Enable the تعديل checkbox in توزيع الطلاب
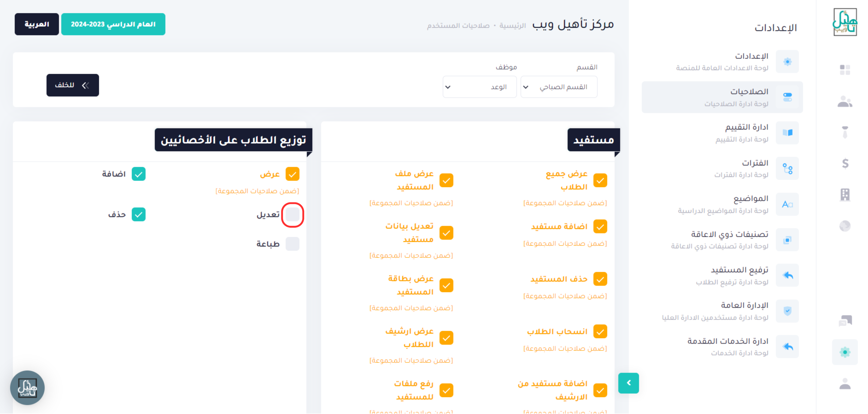 point(292,215)
